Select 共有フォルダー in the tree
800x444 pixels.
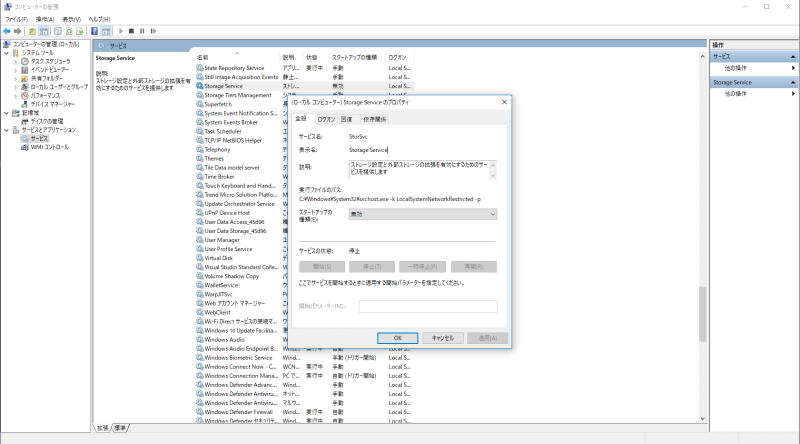coord(47,79)
